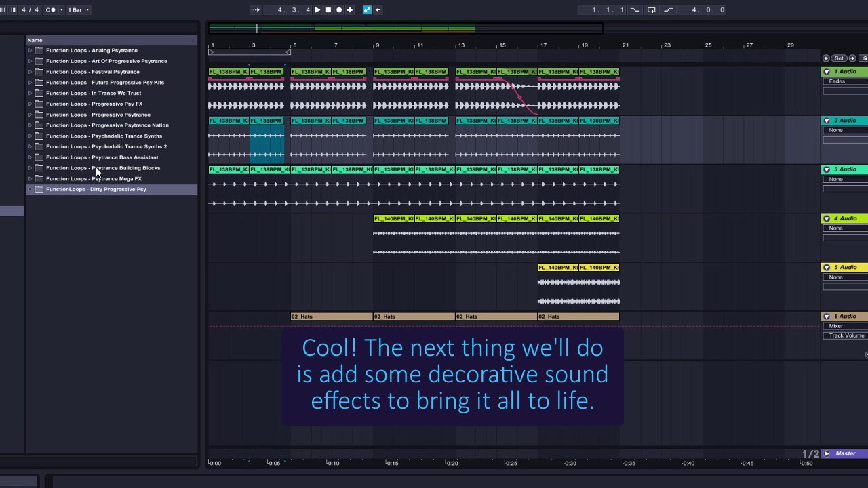The image size is (868, 488).
Task: Open the None chooser on track 4
Action: coord(846,228)
